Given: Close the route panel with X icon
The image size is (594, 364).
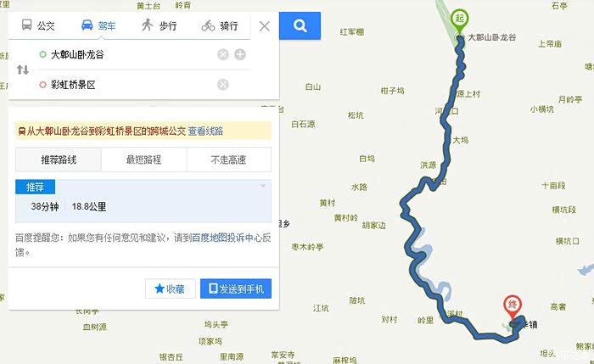Looking at the screenshot, I should click(x=265, y=26).
